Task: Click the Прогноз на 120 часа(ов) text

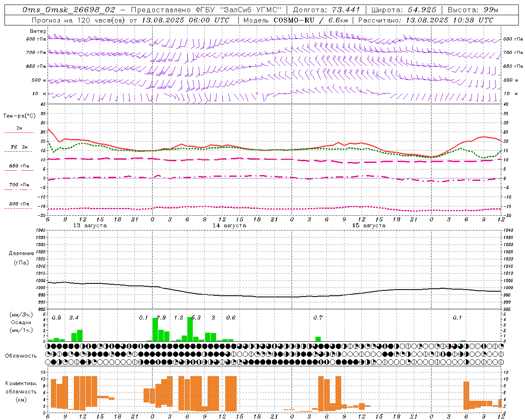Action: pyautogui.click(x=79, y=20)
